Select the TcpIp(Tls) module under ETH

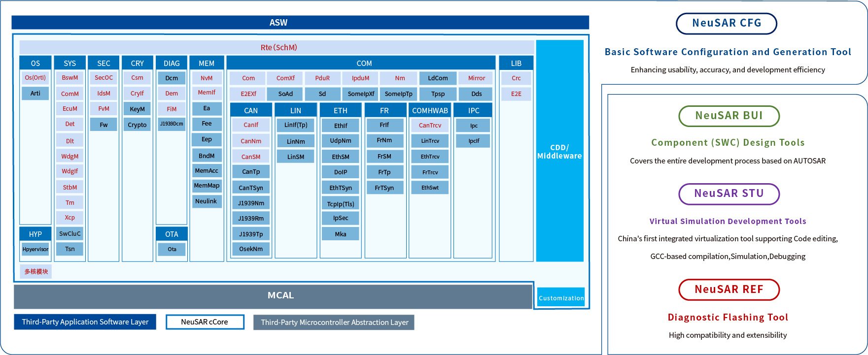tap(340, 203)
